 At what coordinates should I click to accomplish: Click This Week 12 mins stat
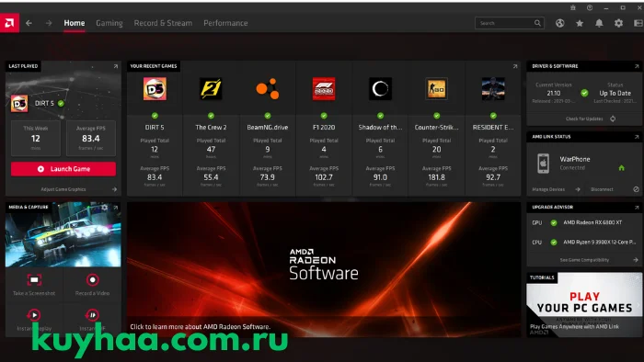[36, 139]
